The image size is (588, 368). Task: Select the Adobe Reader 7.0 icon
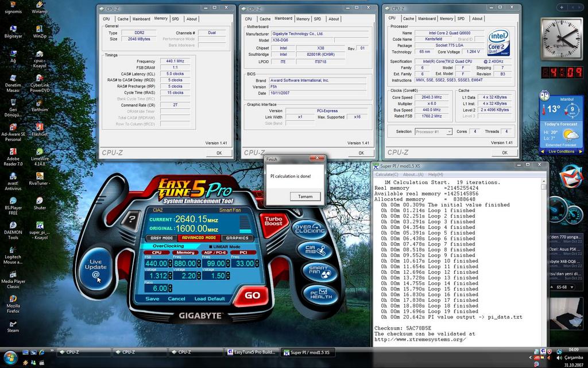13,157
